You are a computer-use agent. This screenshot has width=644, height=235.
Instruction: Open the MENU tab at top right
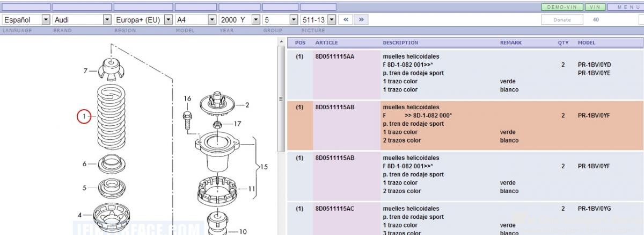[x=625, y=7]
